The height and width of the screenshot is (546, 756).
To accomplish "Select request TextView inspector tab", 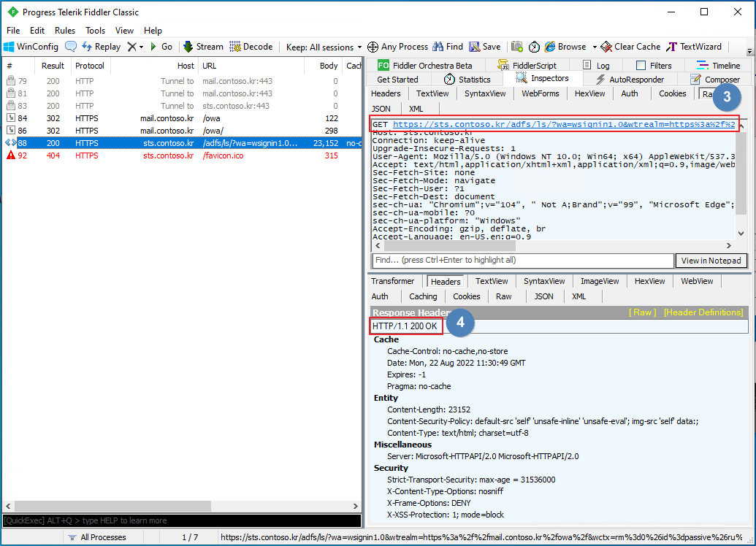I will pyautogui.click(x=432, y=93).
